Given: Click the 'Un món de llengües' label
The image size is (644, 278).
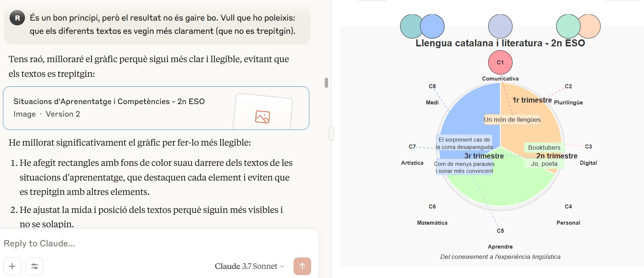Looking at the screenshot, I should point(512,120).
